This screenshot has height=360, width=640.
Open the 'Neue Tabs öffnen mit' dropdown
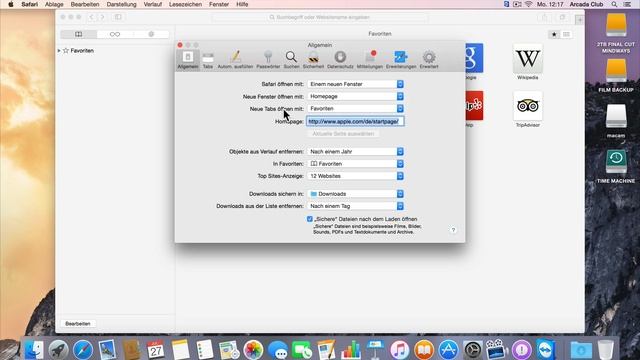[356, 109]
